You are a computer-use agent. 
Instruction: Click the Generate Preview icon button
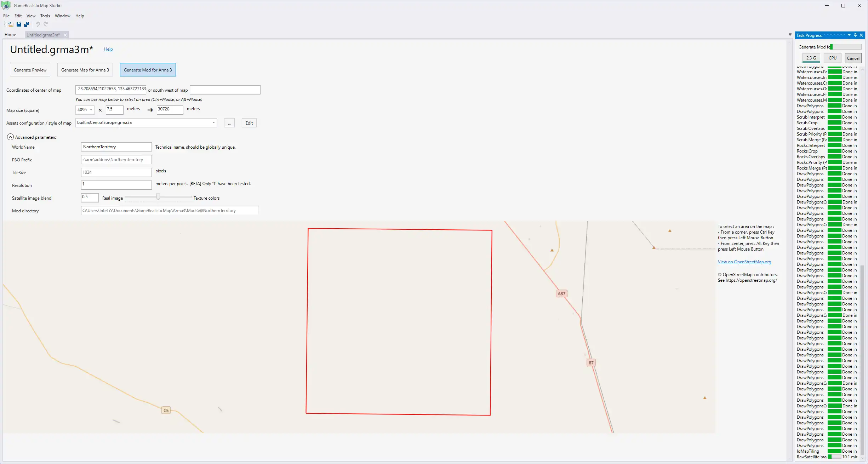(x=30, y=69)
